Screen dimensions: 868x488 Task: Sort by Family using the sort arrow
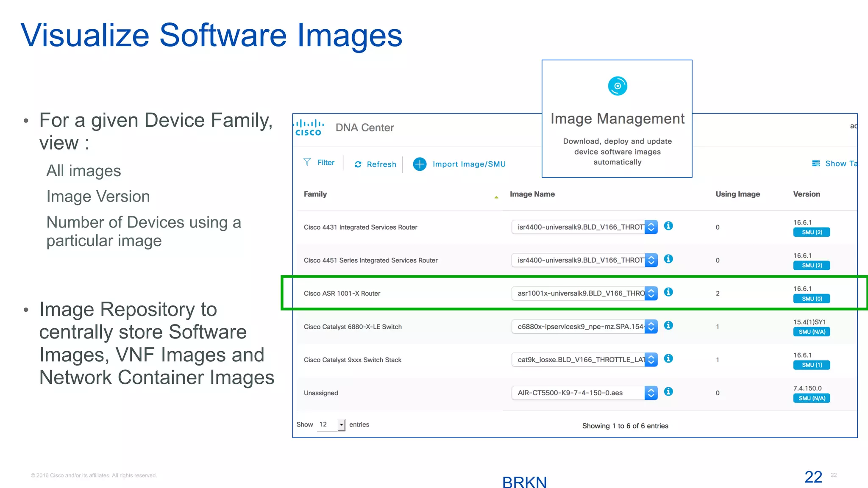(x=496, y=197)
